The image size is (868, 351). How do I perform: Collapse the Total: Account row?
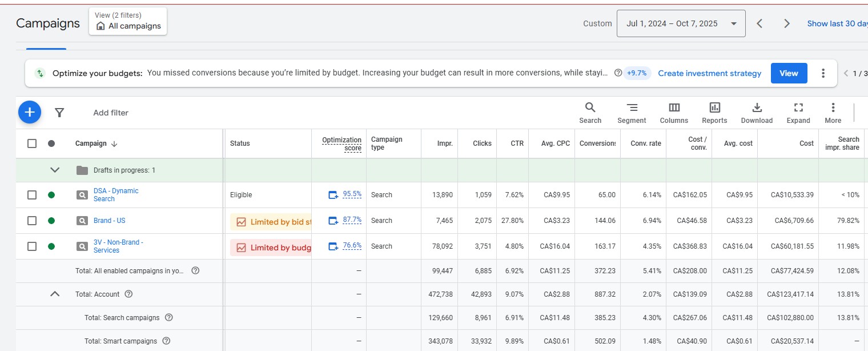(x=55, y=294)
